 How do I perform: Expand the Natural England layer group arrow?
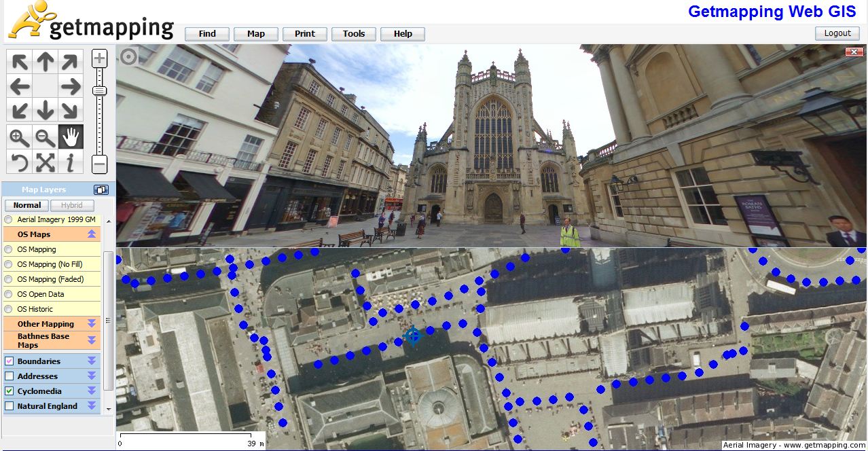(x=92, y=406)
